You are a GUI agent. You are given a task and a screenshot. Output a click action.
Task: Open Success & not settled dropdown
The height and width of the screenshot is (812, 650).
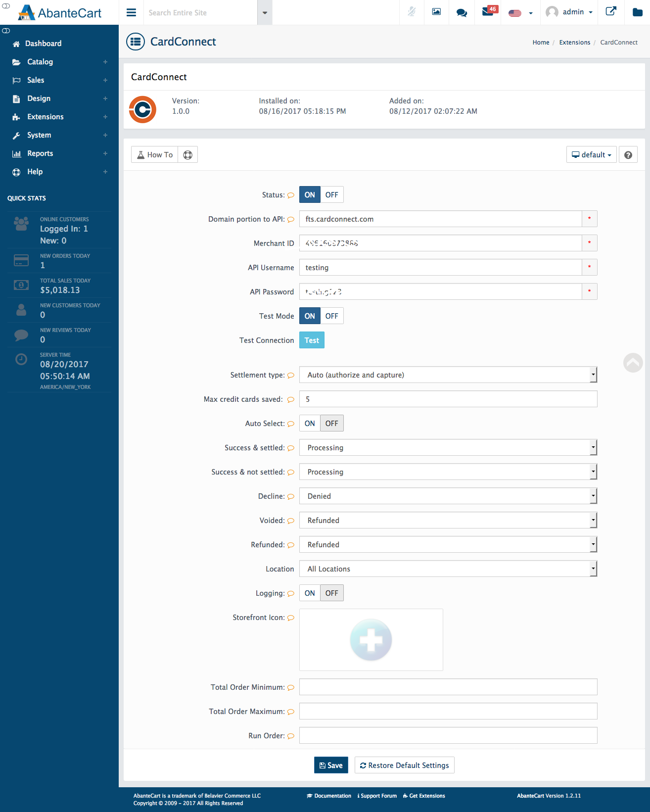pos(448,472)
